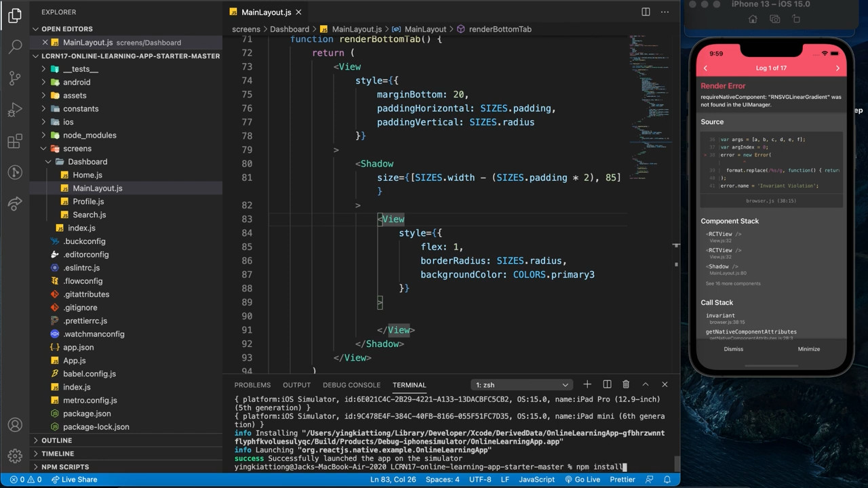Open the Run and Debug view
Image resolution: width=868 pixels, height=488 pixels.
[x=15, y=110]
